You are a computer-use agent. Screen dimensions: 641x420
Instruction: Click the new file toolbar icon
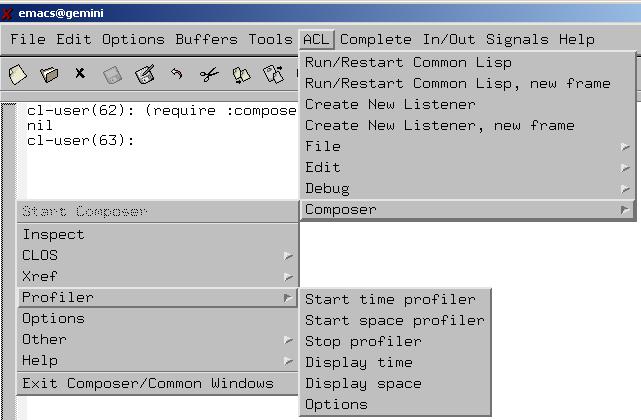(x=18, y=74)
